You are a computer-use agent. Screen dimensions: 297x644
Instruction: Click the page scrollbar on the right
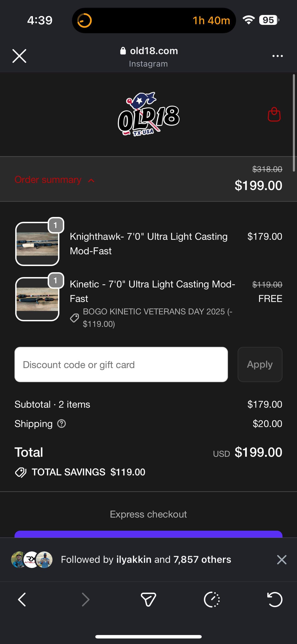[294, 123]
